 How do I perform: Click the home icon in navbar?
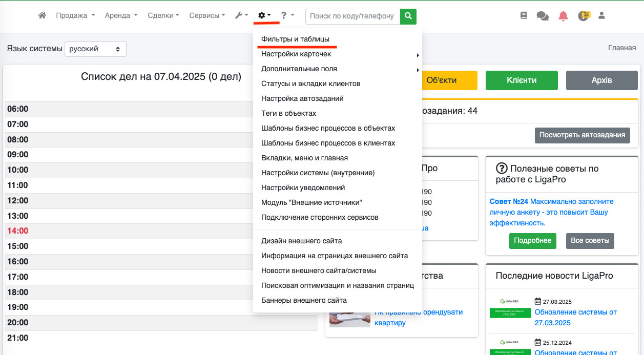tap(43, 16)
